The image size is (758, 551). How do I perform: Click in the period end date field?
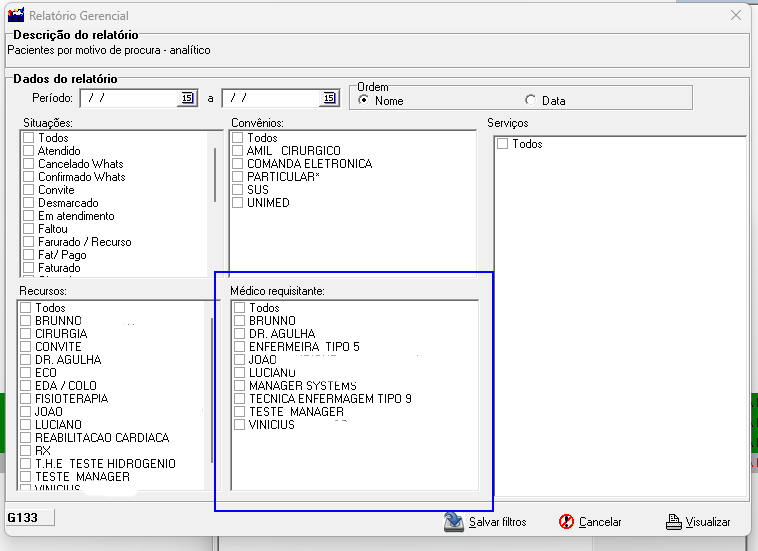pyautogui.click(x=270, y=98)
